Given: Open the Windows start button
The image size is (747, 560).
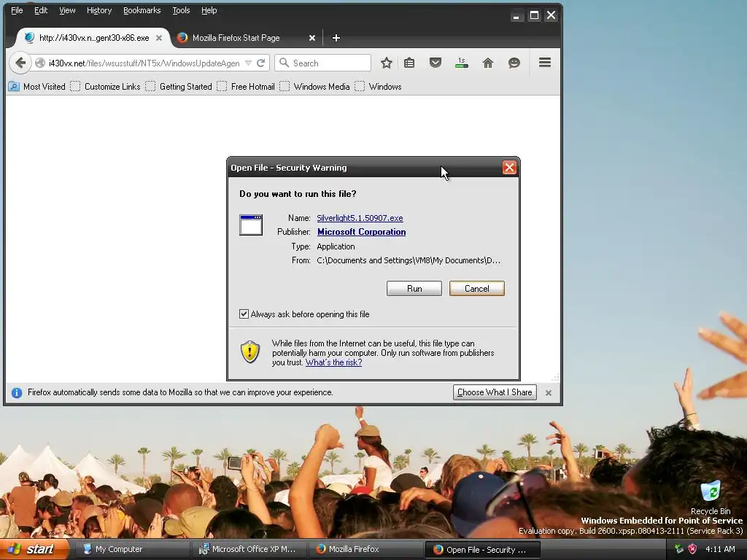Looking at the screenshot, I should point(34,550).
